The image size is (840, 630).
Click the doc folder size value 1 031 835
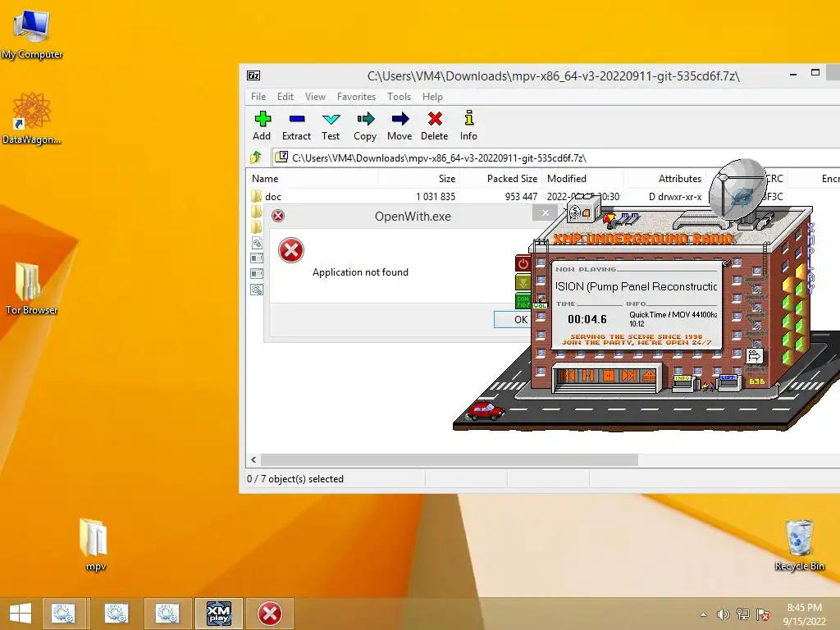click(436, 197)
